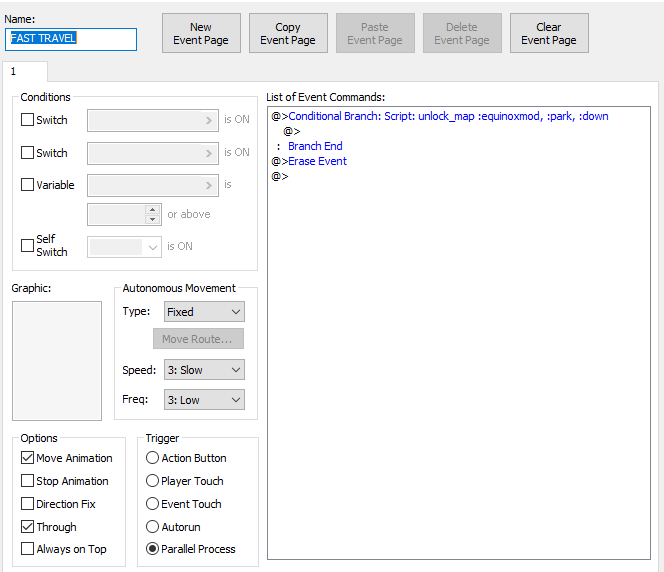
Task: Uncheck the Move Animation option
Action: click(x=28, y=458)
